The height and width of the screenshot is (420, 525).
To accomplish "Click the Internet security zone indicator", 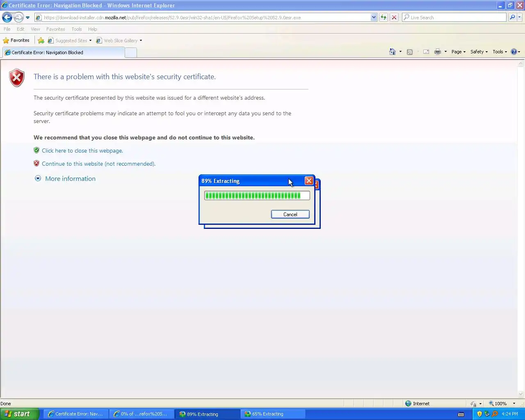I will [418, 404].
